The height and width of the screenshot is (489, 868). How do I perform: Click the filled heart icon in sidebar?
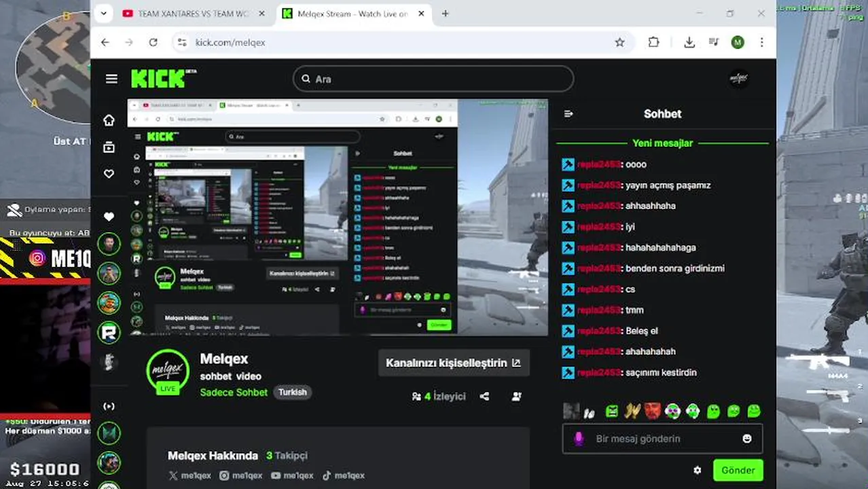[109, 217]
